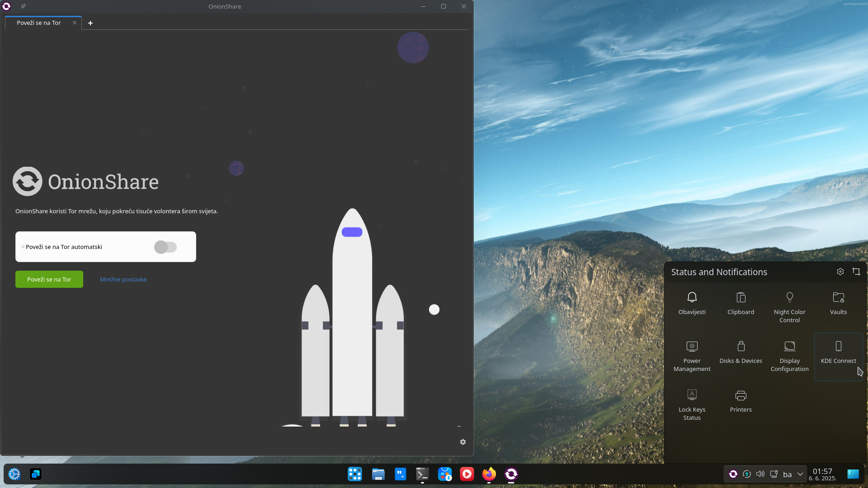This screenshot has height=488, width=868.
Task: Click the green 'Poveži se na Tor' button
Action: tap(49, 279)
